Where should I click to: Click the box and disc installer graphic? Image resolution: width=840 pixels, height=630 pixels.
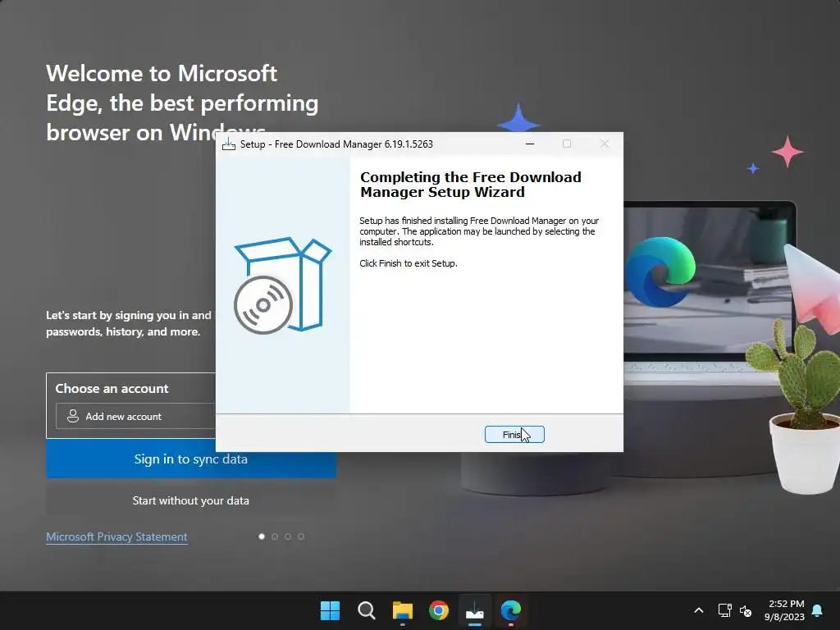point(283,285)
